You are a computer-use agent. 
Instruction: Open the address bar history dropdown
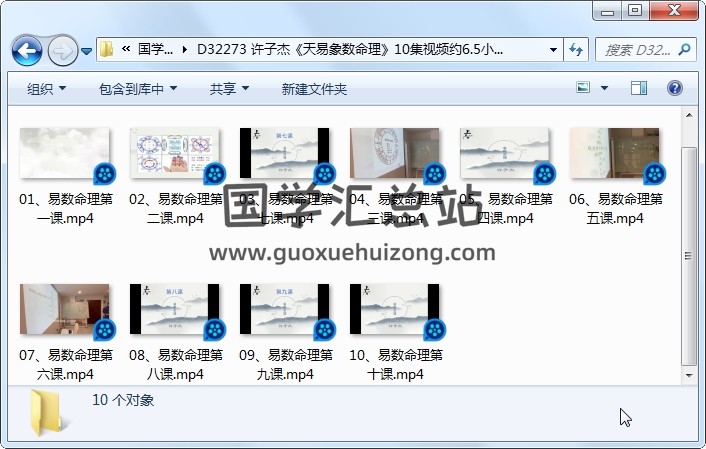554,49
